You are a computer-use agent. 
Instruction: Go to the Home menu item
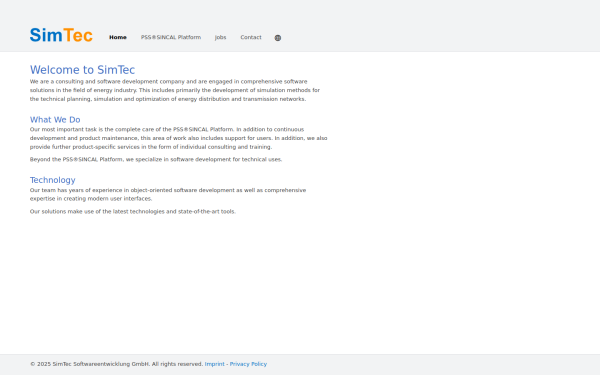(118, 37)
